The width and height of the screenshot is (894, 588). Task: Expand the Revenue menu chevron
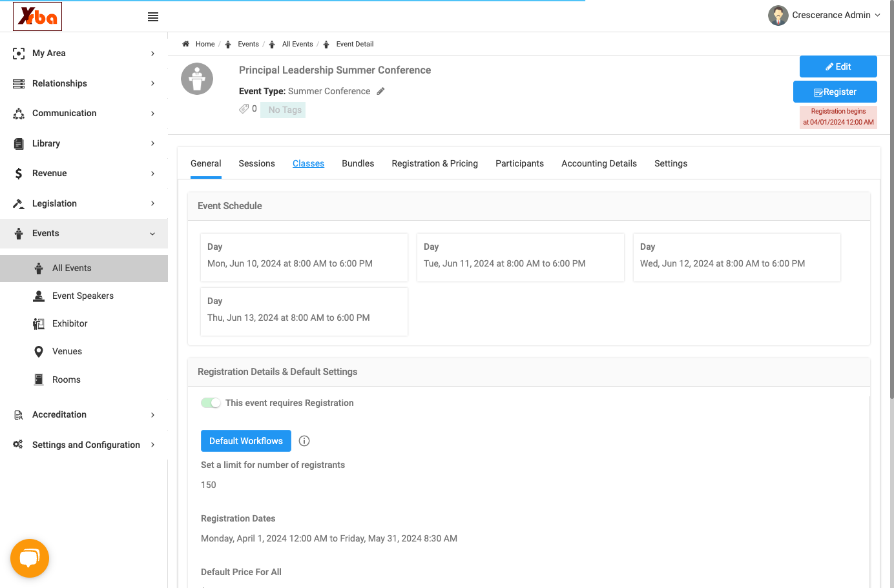tap(152, 174)
